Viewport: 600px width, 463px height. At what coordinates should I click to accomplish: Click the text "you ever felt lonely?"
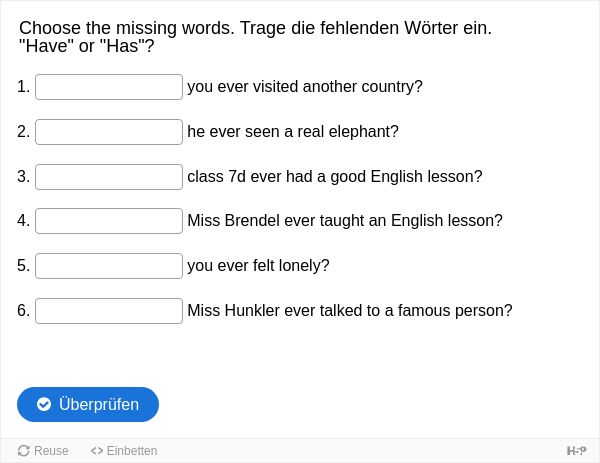pos(258,265)
